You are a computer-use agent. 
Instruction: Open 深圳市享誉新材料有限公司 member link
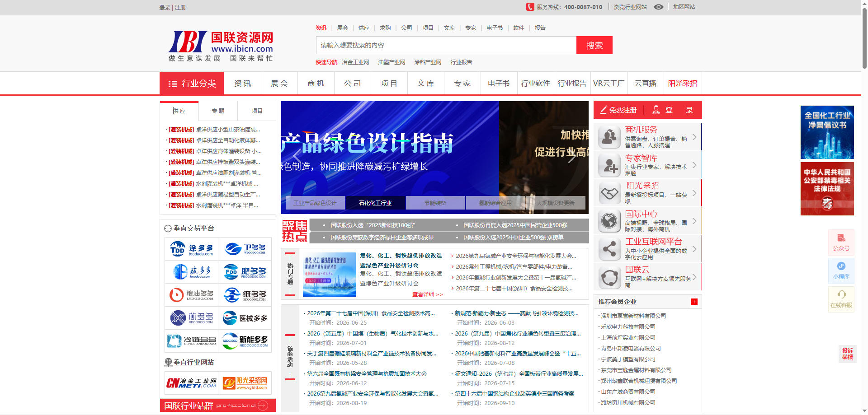click(633, 316)
